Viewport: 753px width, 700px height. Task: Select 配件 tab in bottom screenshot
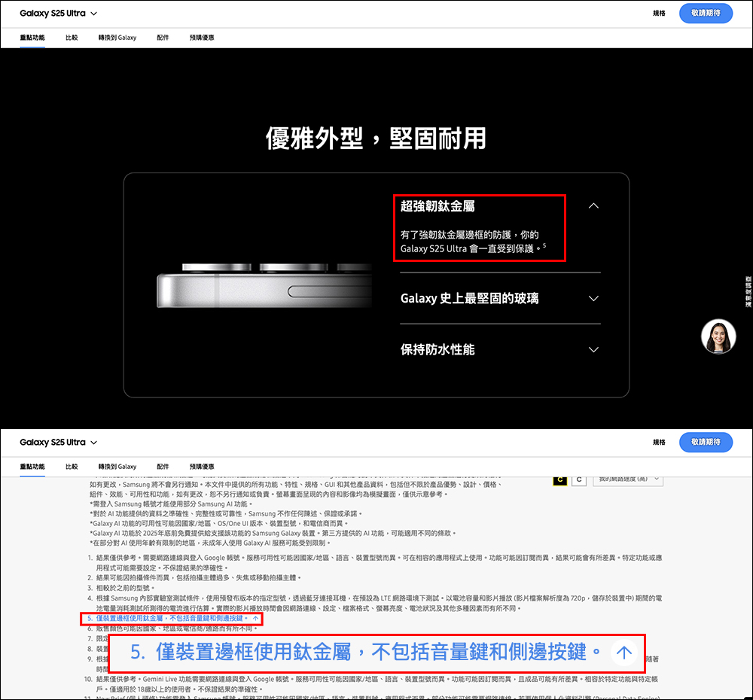(163, 467)
